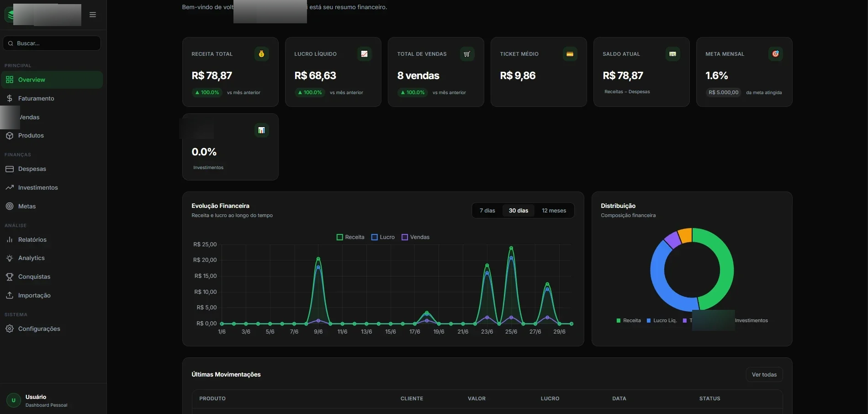
Task: Select the 30 dias range tab
Action: tap(519, 211)
